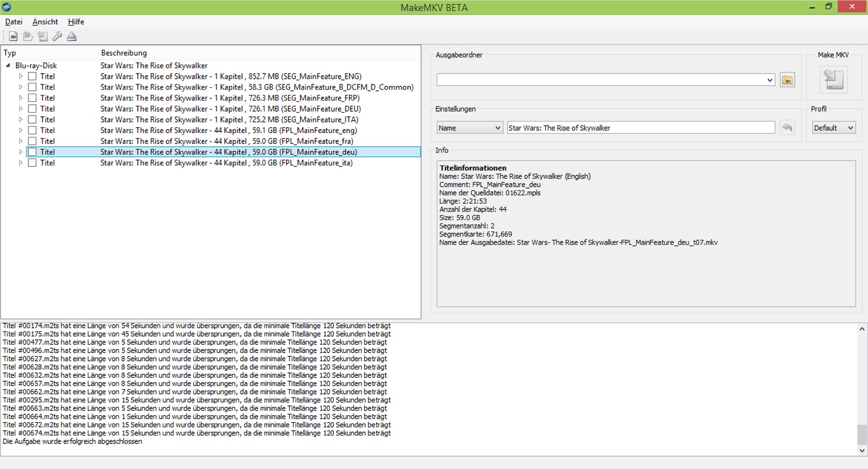
Task: Check the FPL_MainFeature_ita title checkbox
Action: click(x=32, y=163)
